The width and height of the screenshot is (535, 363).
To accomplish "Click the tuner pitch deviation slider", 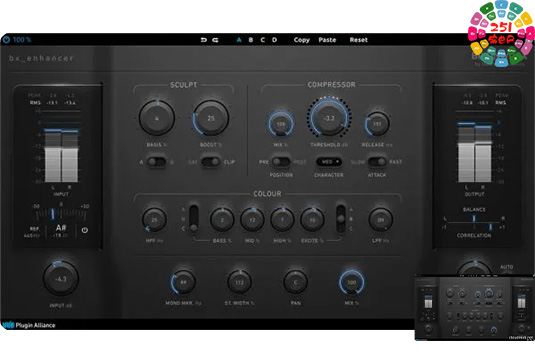I will (x=61, y=214).
